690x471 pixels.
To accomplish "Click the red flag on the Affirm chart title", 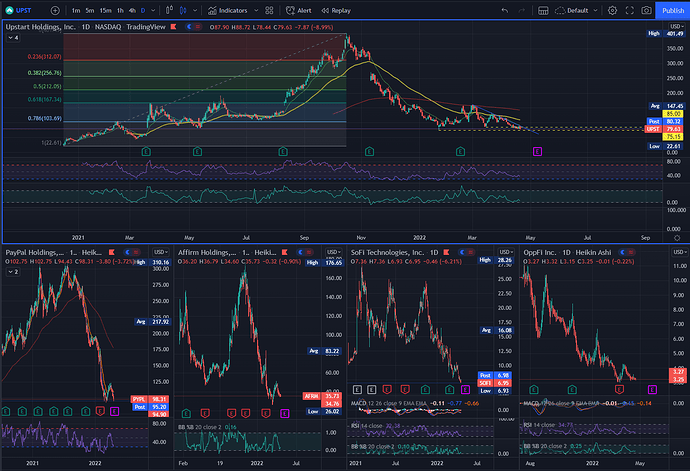I will 285,252.
